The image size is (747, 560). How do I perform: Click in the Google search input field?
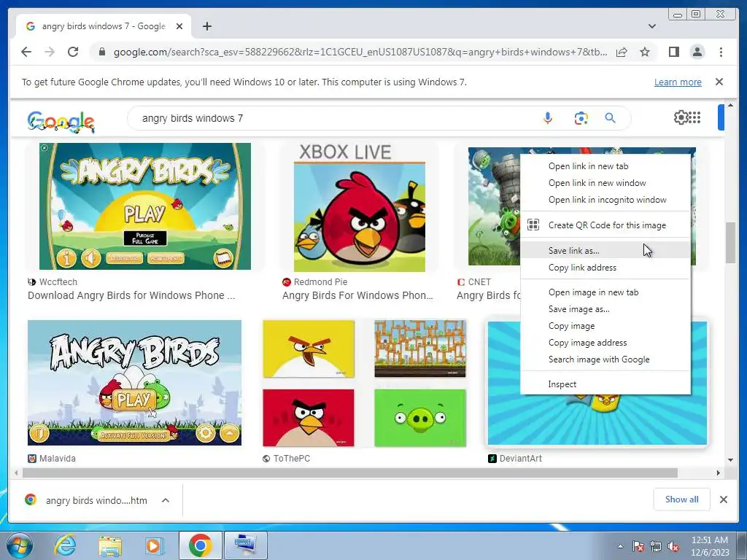point(333,118)
